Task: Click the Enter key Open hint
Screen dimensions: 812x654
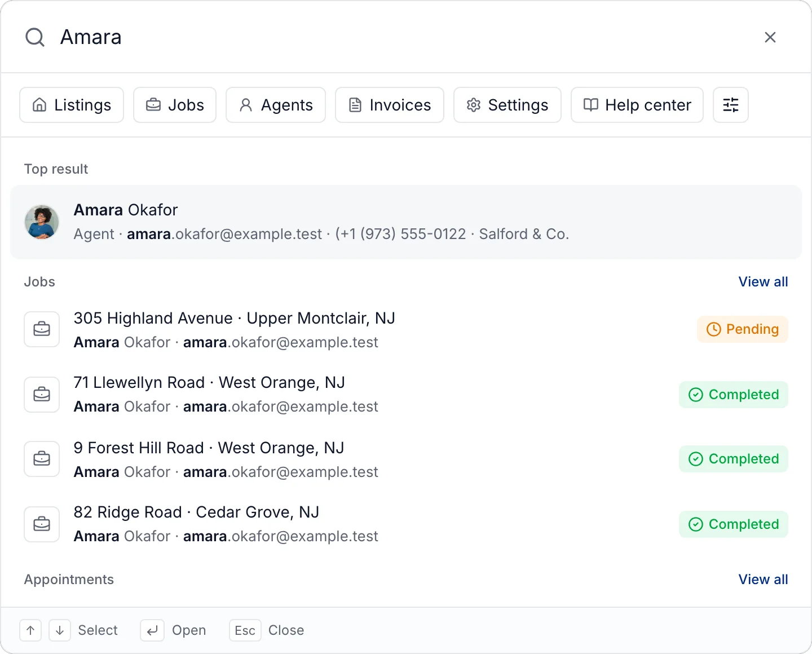Action: (x=152, y=630)
